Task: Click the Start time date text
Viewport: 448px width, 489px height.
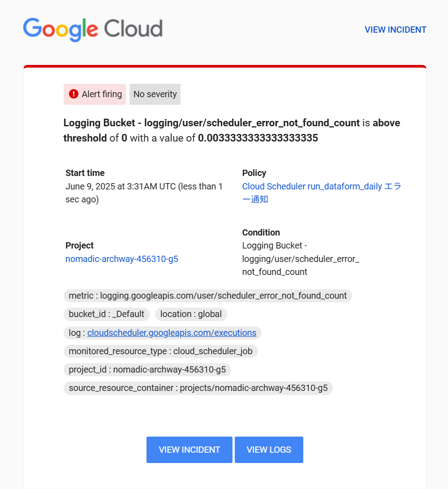Action: (144, 193)
